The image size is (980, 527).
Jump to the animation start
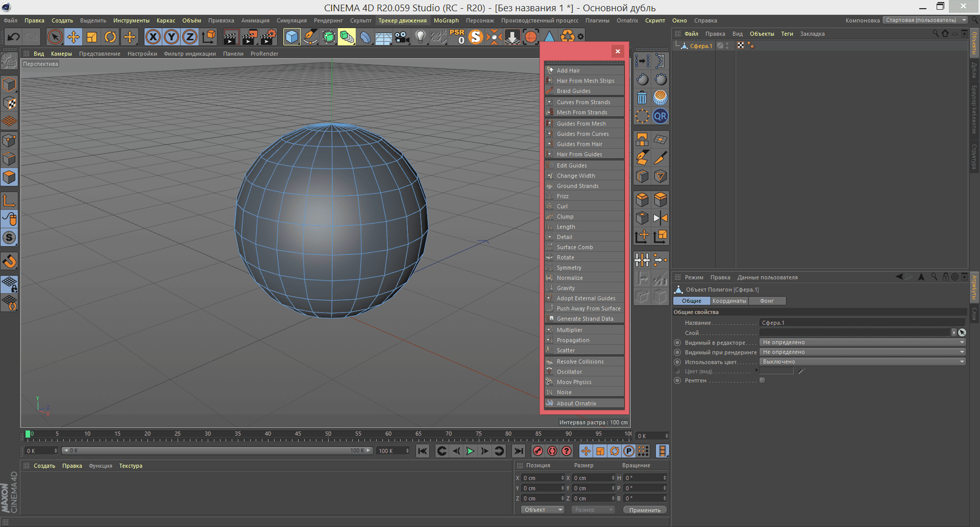422,451
